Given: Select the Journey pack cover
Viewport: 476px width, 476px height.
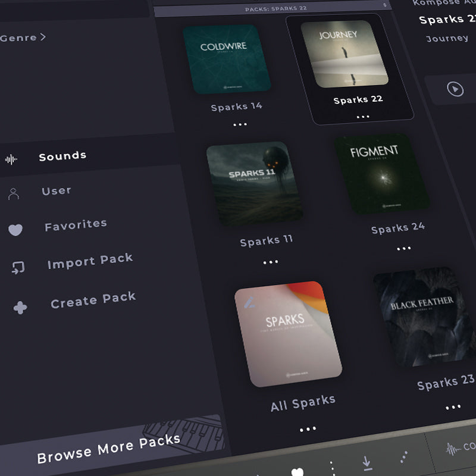Looking at the screenshot, I should 345,54.
